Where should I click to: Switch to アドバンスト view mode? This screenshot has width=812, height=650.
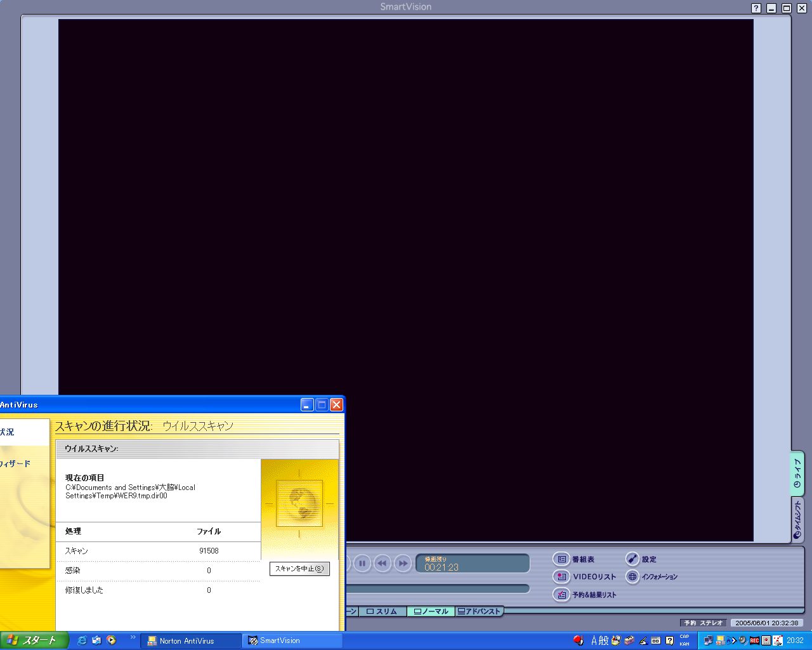(x=479, y=611)
